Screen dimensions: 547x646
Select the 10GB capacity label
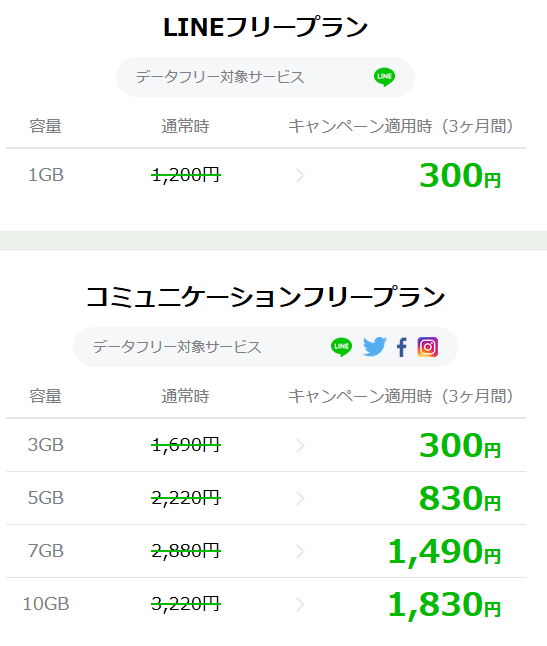(x=46, y=604)
